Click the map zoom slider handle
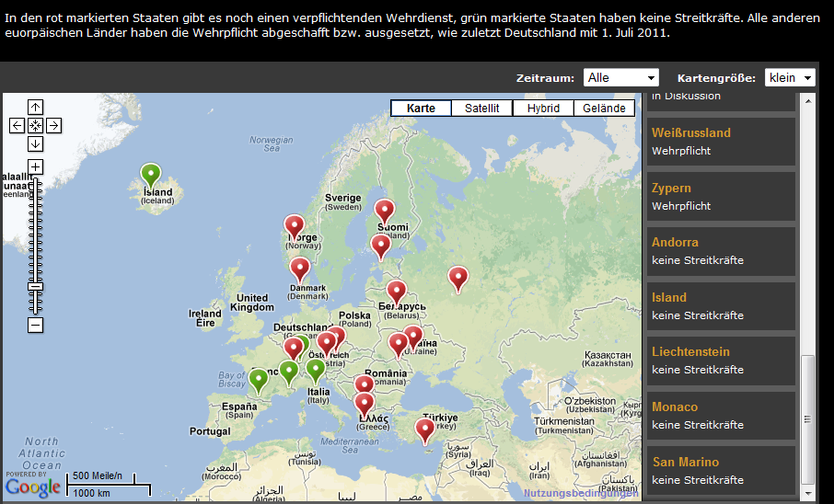Image resolution: width=834 pixels, height=504 pixels. click(x=35, y=286)
